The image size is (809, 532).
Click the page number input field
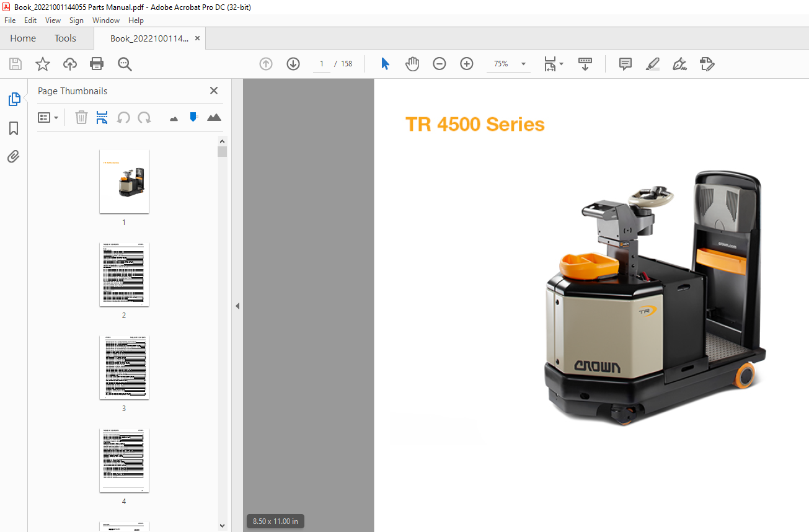[321, 64]
